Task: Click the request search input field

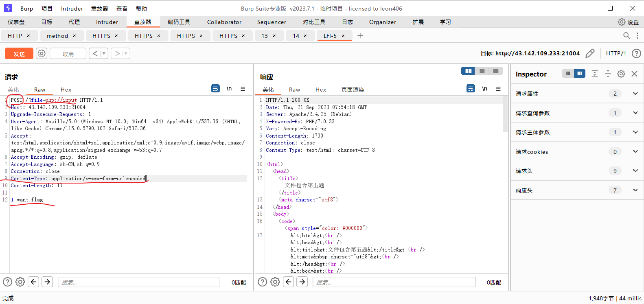Action: (139, 282)
